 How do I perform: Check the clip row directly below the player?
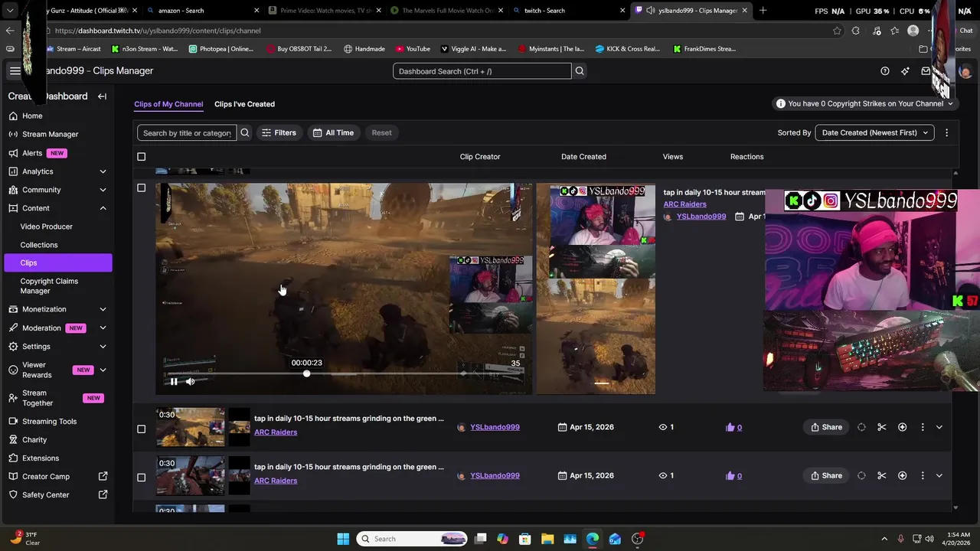(141, 429)
